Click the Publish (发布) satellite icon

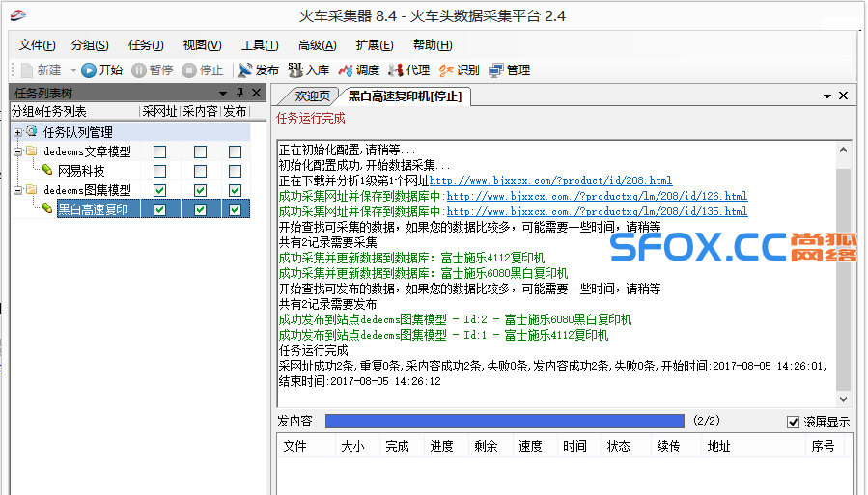[244, 70]
